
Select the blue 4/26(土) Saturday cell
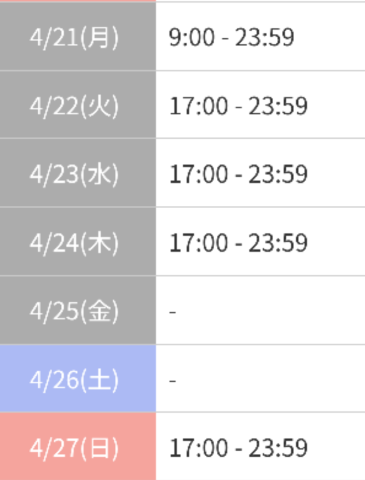78,379
